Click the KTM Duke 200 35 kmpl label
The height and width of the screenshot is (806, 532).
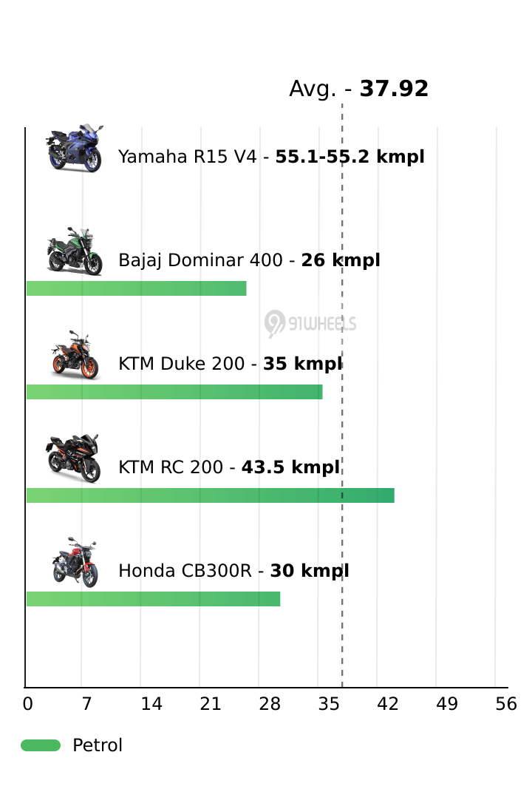click(x=231, y=364)
